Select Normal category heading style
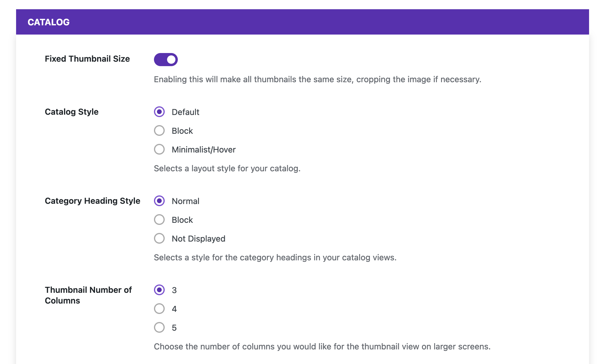This screenshot has width=598, height=364. (159, 201)
